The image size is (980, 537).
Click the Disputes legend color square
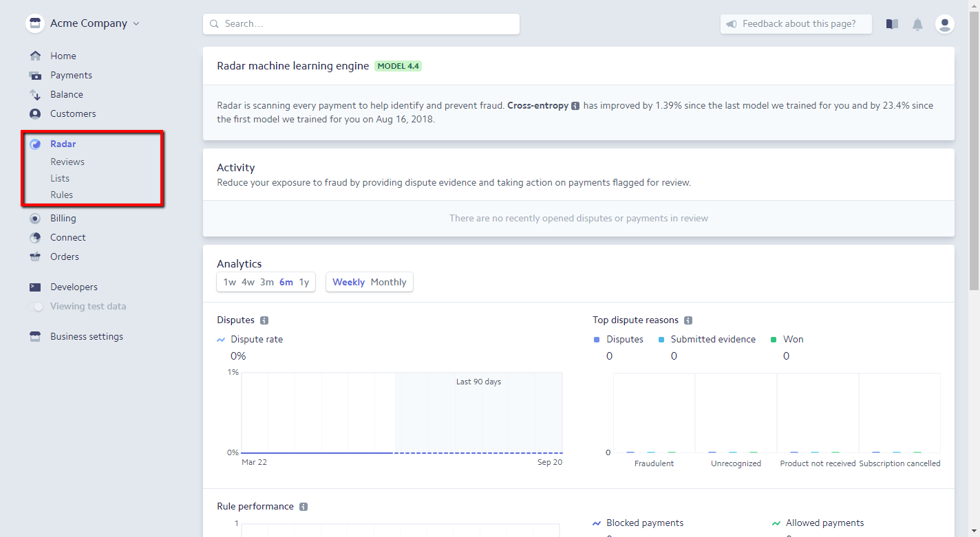click(597, 340)
